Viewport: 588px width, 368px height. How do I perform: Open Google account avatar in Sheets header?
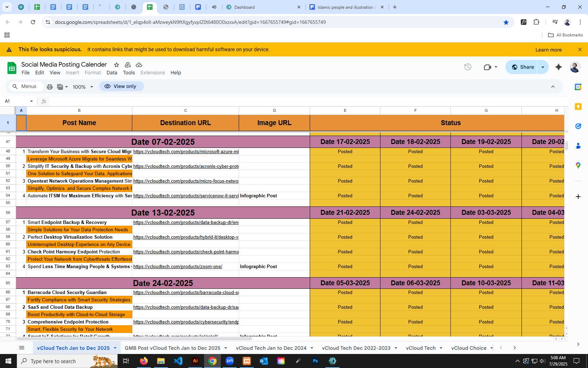click(x=575, y=67)
